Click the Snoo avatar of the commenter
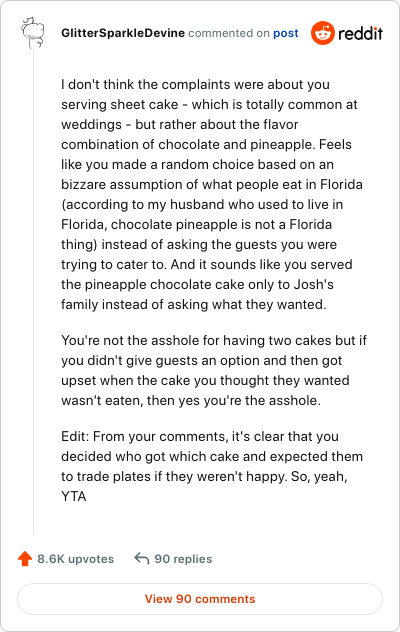The image size is (400, 632). coord(32,33)
